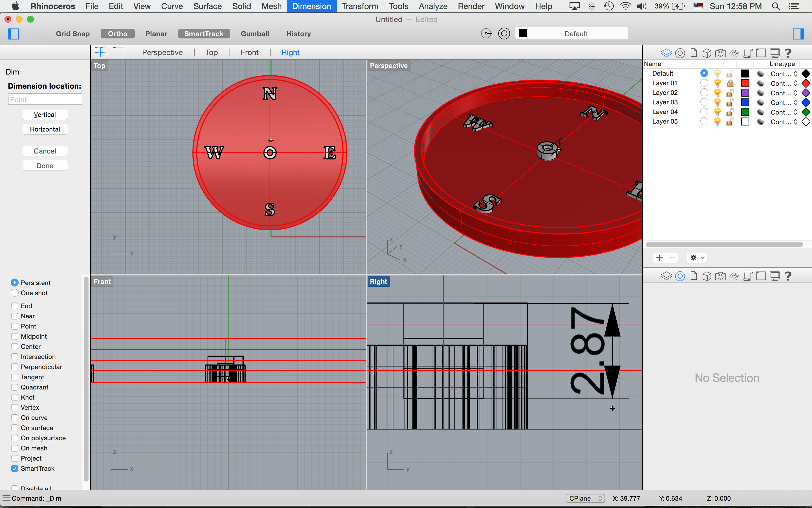
Task: Cancel the Dim command
Action: 45,151
